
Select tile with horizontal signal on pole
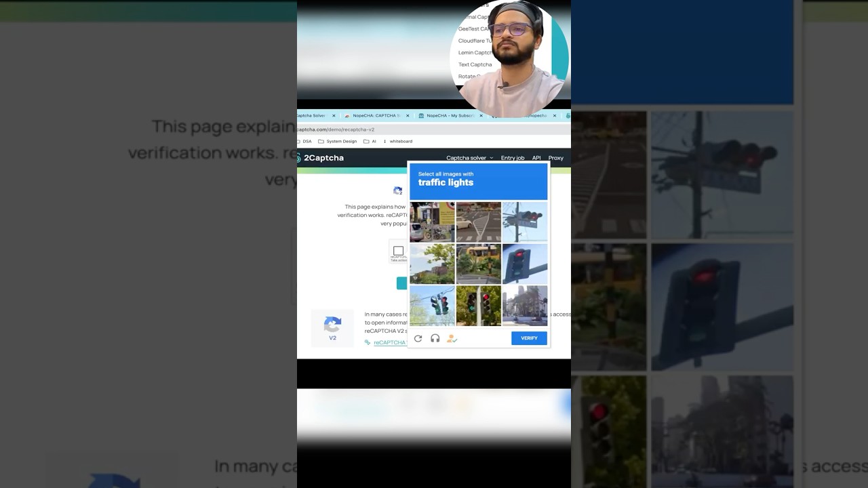(x=525, y=222)
